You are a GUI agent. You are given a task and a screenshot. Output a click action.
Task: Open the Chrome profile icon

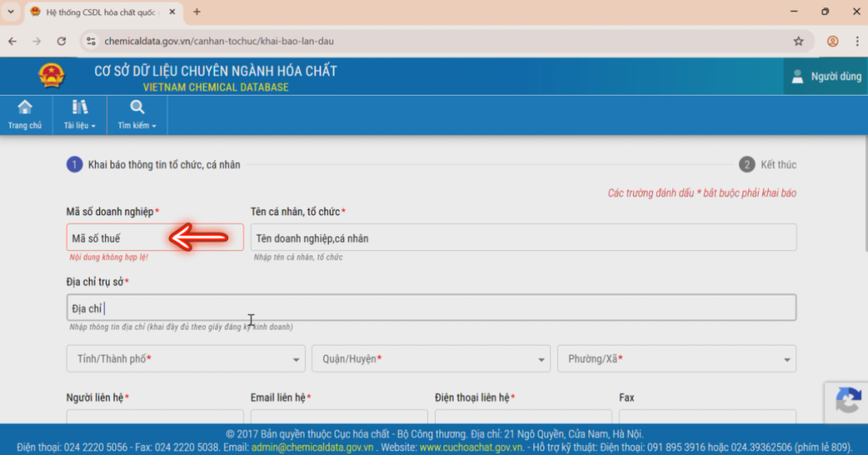pyautogui.click(x=832, y=41)
